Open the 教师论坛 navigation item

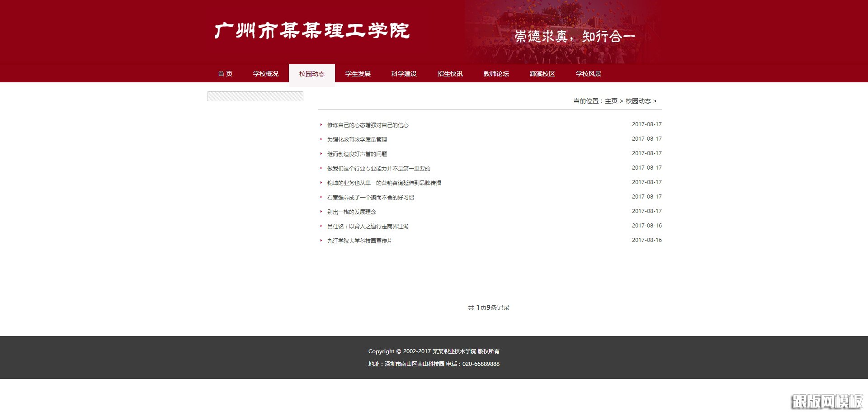[496, 73]
